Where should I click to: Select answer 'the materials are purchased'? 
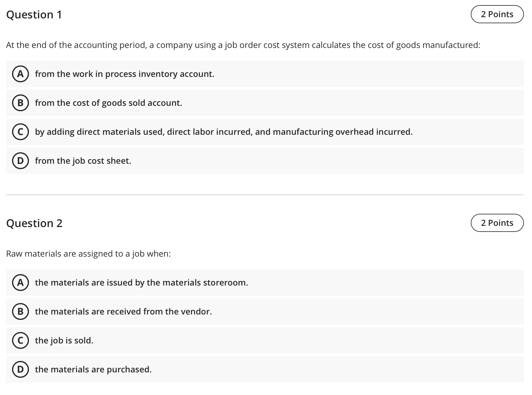click(93, 369)
